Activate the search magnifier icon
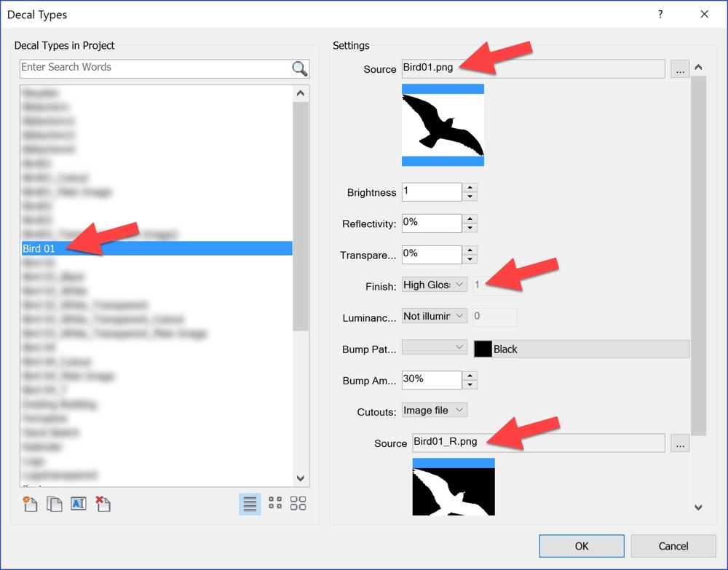The image size is (728, 570). [x=298, y=68]
